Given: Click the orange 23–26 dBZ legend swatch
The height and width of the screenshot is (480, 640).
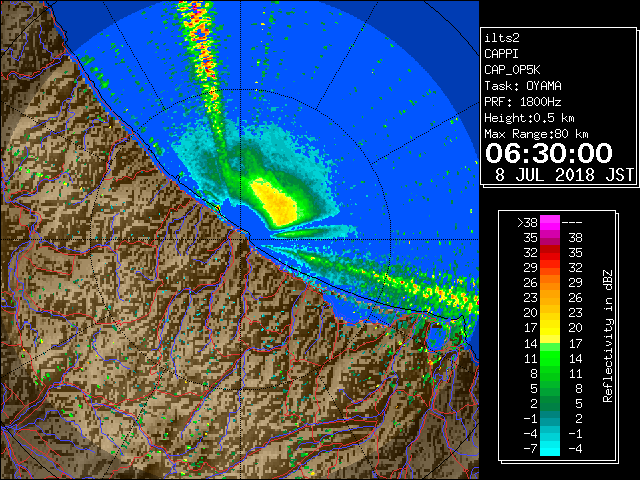Looking at the screenshot, I should click(550, 298).
